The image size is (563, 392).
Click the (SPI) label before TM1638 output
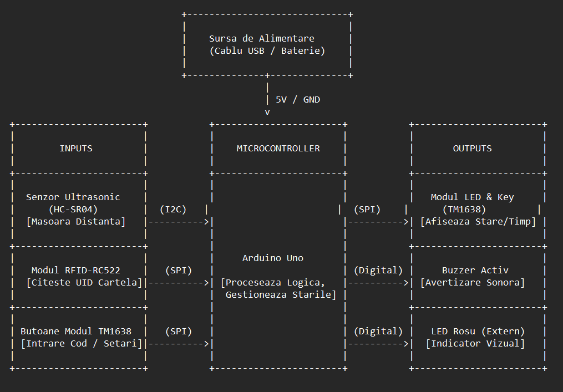pos(367,209)
